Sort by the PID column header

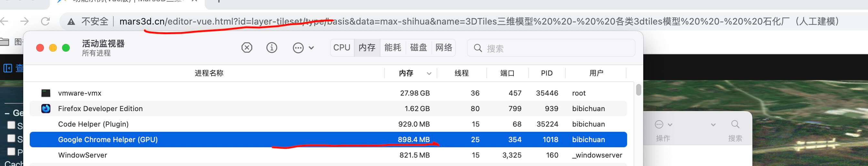click(x=547, y=73)
